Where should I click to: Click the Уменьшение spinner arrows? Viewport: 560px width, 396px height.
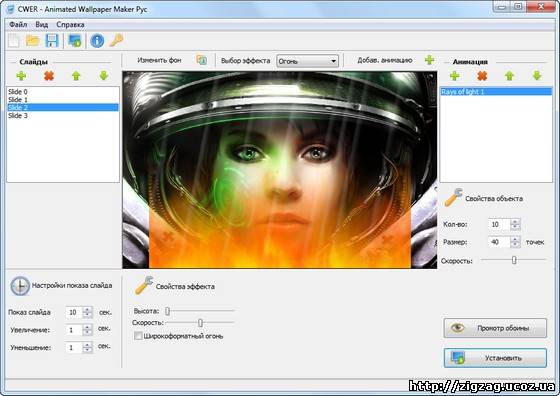pos(88,347)
